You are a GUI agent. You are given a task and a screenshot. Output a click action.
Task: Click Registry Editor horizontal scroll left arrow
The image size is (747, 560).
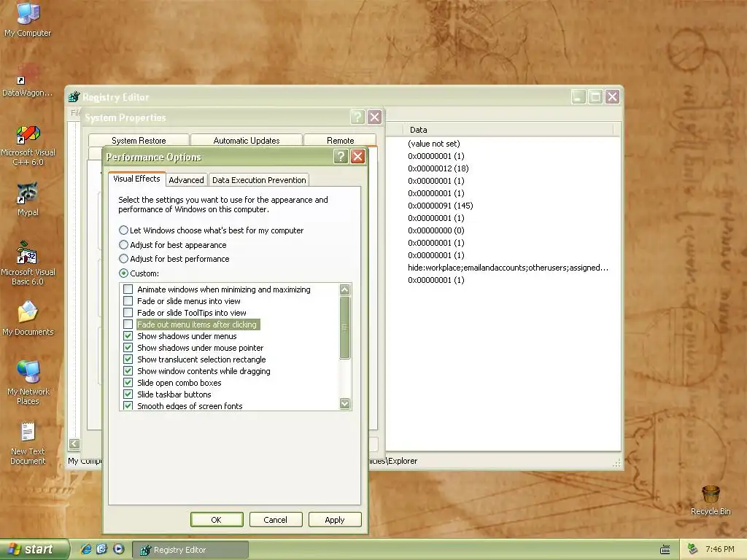click(x=74, y=444)
